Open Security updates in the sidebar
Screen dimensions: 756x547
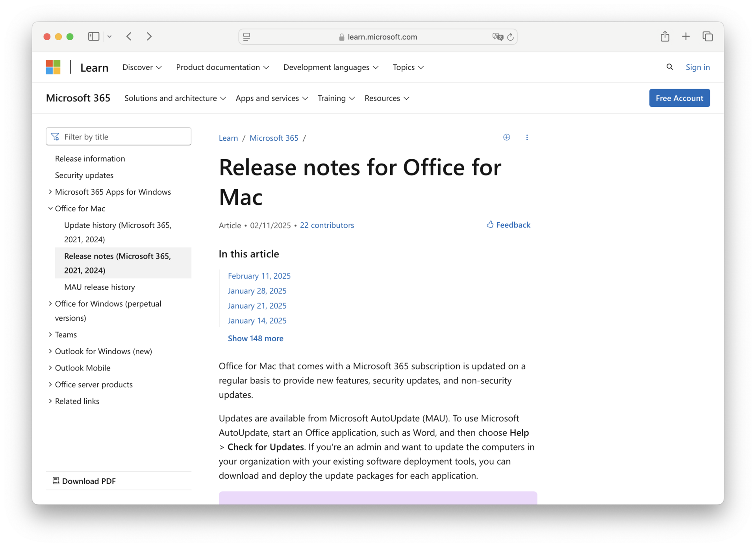coord(84,175)
